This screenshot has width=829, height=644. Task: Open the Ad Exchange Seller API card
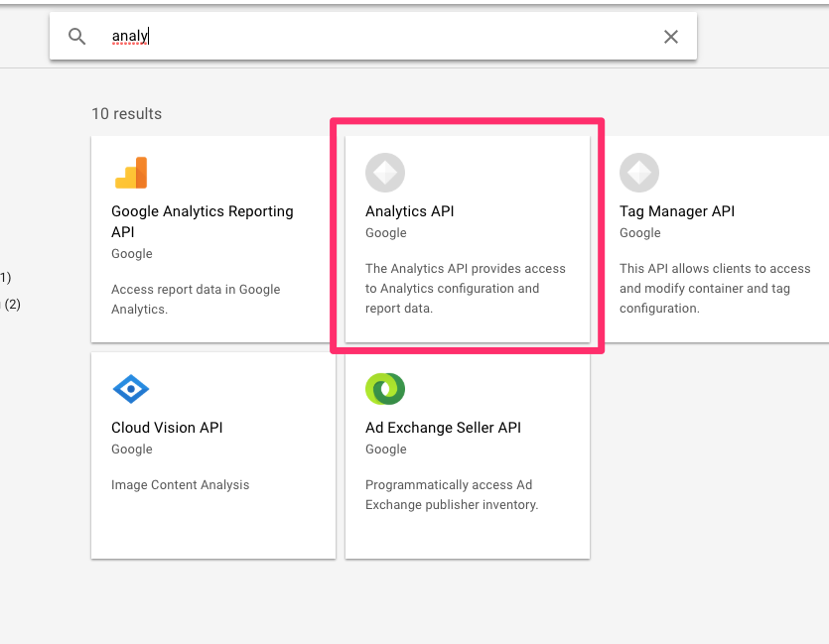coord(467,456)
